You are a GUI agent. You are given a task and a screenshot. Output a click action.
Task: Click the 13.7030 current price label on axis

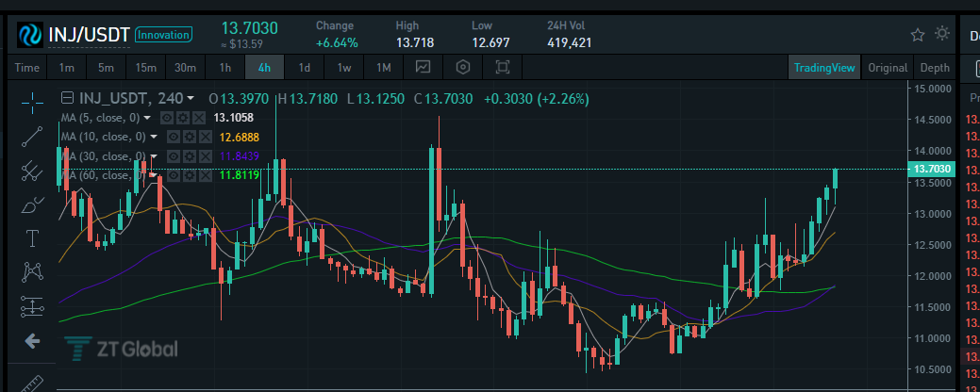pos(931,170)
